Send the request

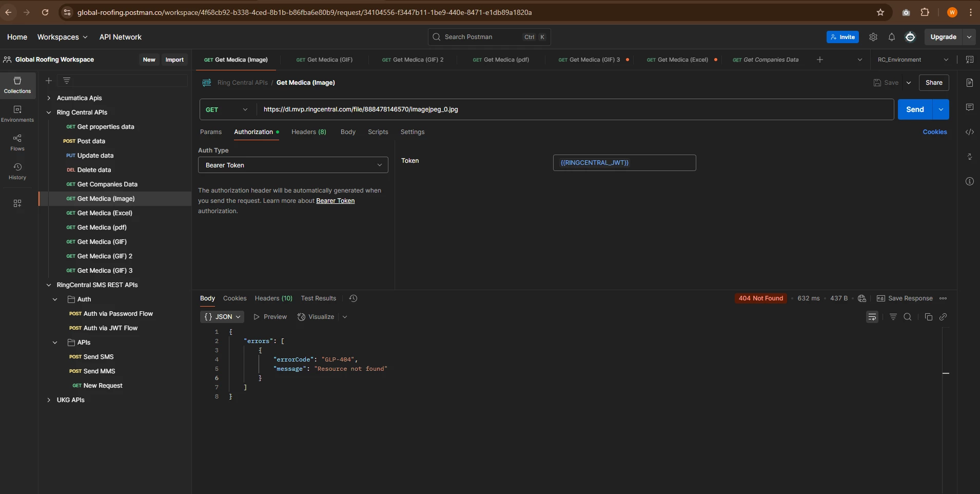pos(915,109)
